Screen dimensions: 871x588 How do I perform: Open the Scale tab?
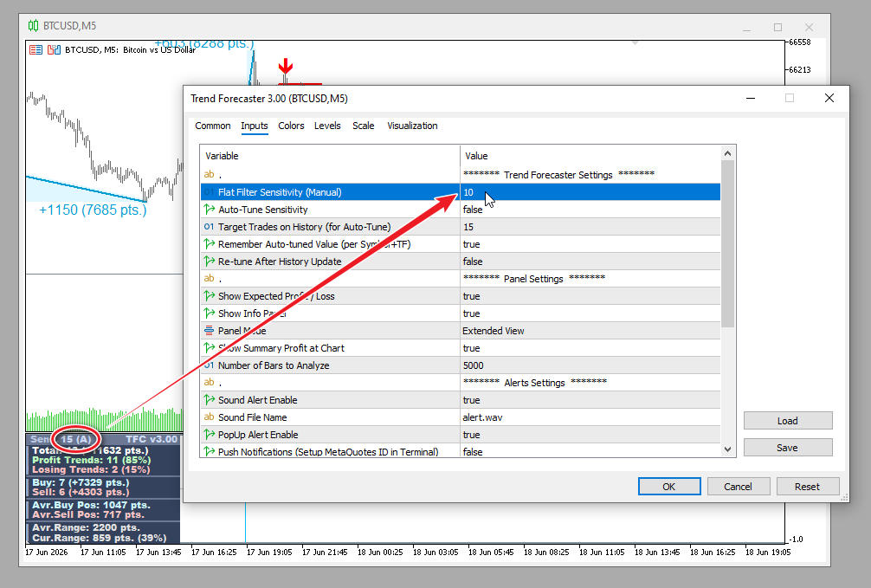[364, 126]
